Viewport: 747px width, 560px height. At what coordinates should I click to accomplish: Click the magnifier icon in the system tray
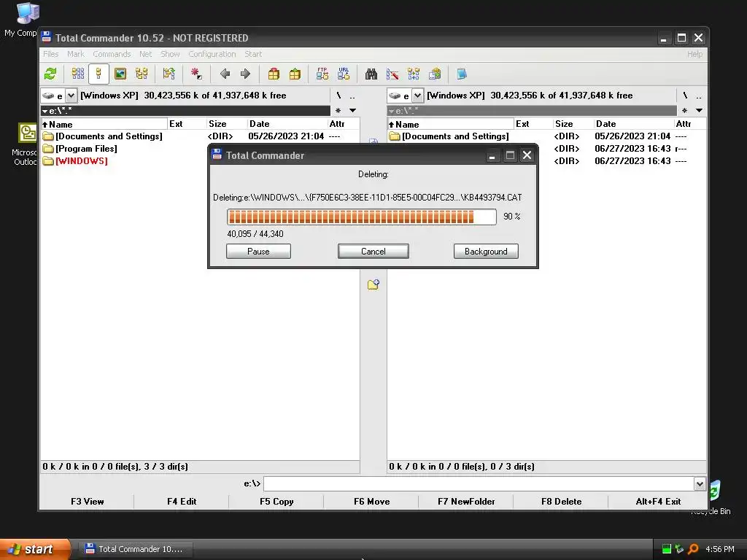(x=693, y=549)
